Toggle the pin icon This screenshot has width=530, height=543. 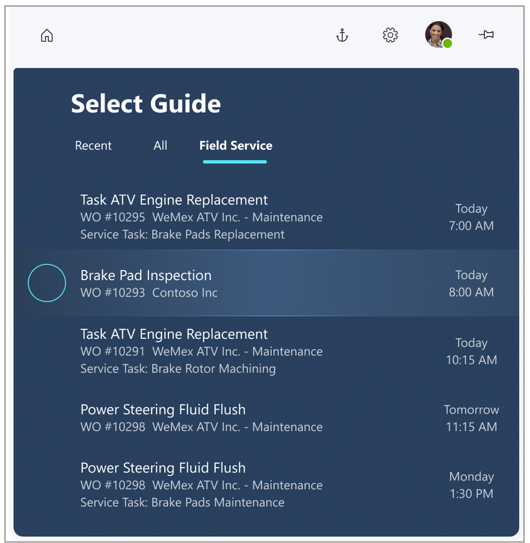click(x=486, y=35)
